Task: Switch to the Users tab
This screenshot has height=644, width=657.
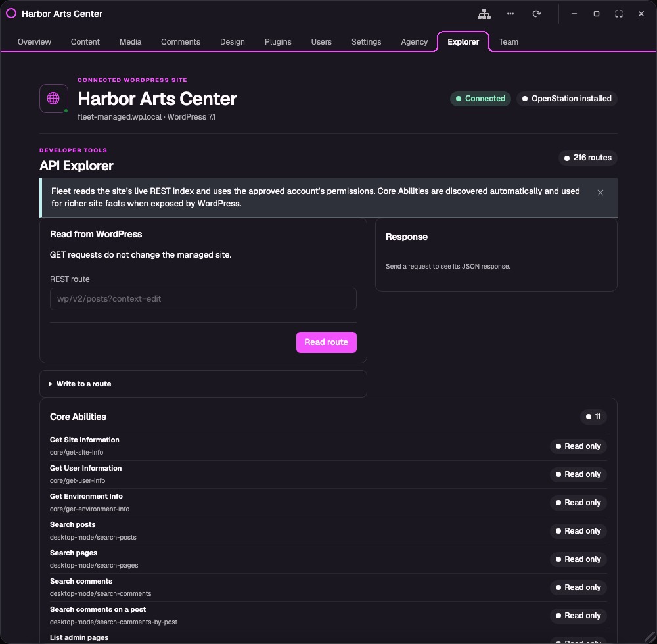Action: click(x=321, y=42)
